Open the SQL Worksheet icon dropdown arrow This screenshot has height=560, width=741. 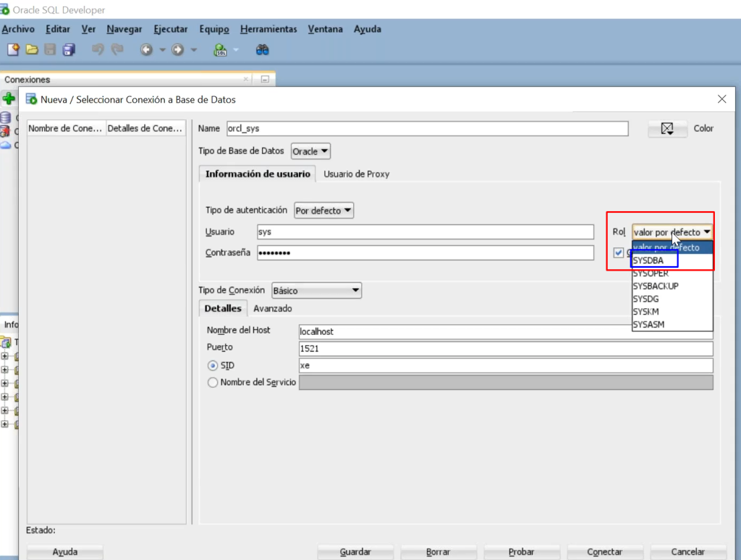click(x=236, y=50)
